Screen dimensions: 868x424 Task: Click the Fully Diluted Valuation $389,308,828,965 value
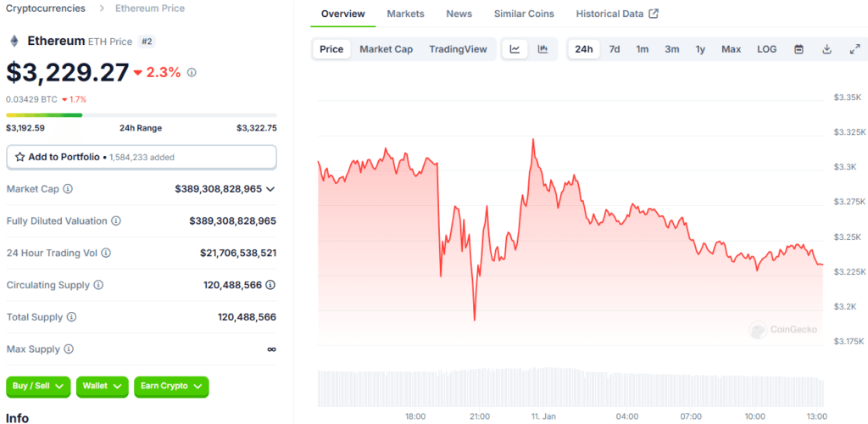point(232,220)
